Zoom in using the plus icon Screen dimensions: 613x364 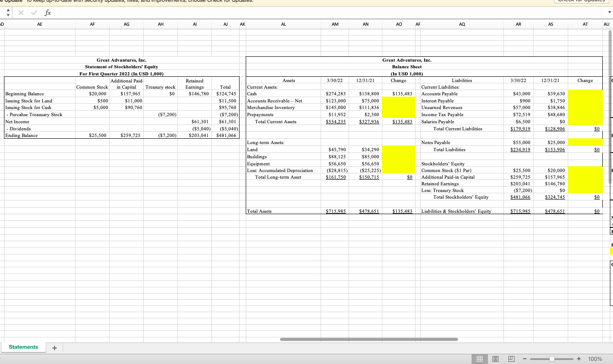coord(578,359)
